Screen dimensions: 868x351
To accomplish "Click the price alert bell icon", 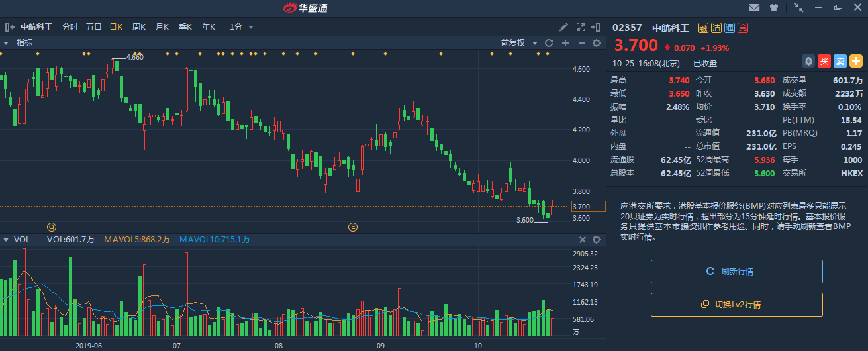I will (808, 61).
